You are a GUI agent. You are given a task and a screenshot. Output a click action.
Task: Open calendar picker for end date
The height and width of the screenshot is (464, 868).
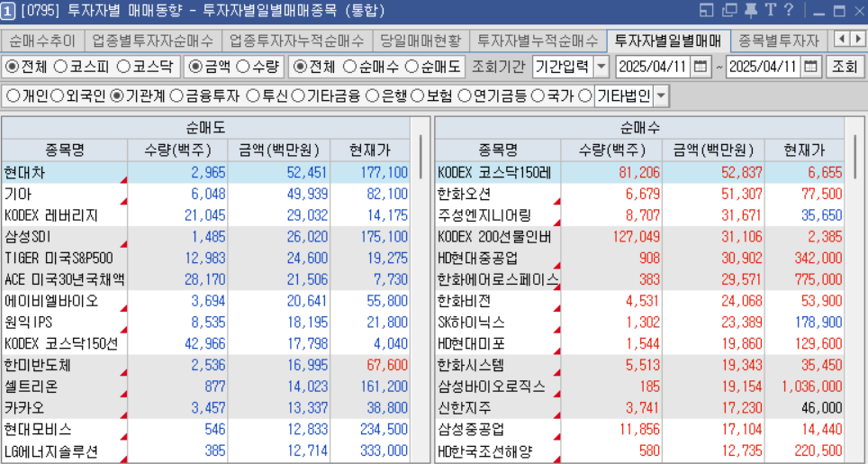coord(809,67)
